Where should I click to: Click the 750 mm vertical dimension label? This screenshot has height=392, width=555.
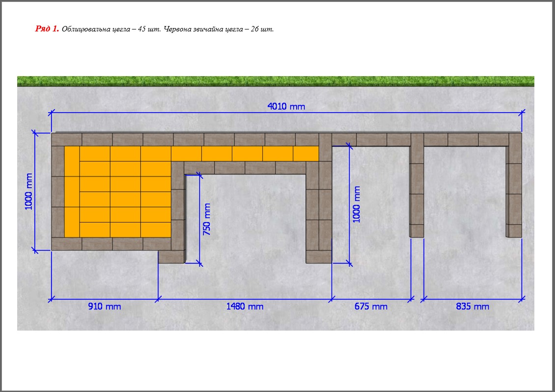pos(207,220)
